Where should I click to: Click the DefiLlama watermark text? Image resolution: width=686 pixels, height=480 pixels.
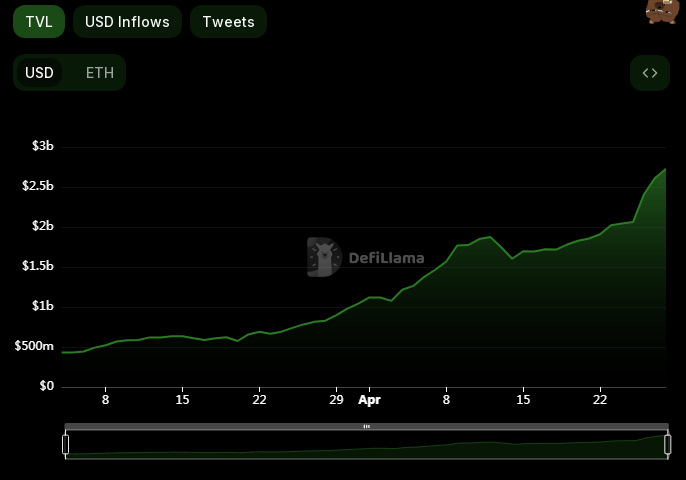[386, 258]
